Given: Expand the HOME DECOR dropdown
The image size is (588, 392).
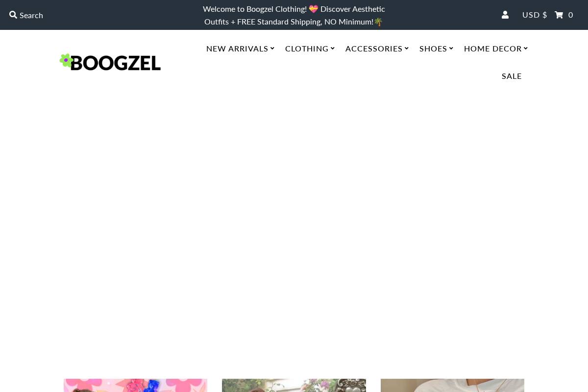Looking at the screenshot, I should (526, 48).
